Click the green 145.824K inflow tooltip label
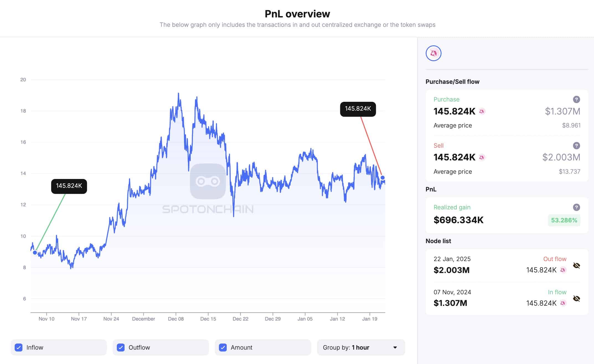 pyautogui.click(x=69, y=186)
